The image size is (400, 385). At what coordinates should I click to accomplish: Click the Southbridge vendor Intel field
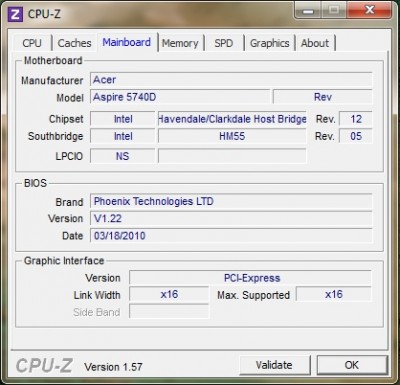(x=123, y=136)
